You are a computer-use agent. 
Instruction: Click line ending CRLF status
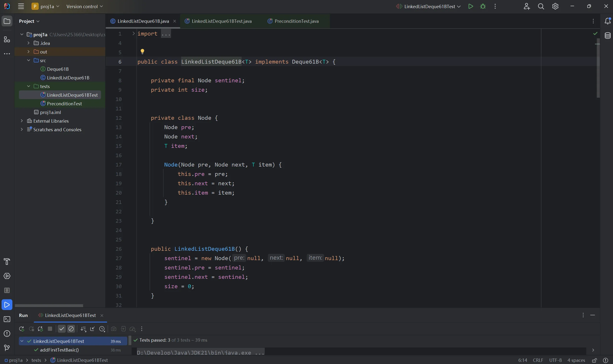pos(538,360)
